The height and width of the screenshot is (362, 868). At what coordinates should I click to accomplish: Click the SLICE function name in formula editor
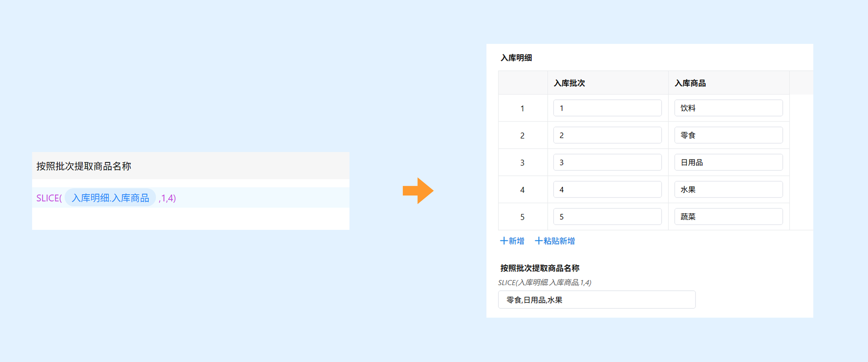pos(47,198)
